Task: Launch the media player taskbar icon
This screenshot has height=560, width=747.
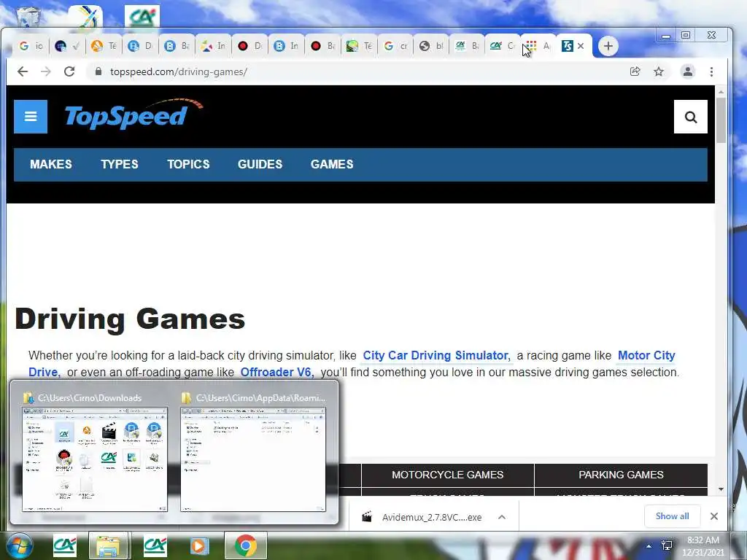Action: tap(200, 545)
